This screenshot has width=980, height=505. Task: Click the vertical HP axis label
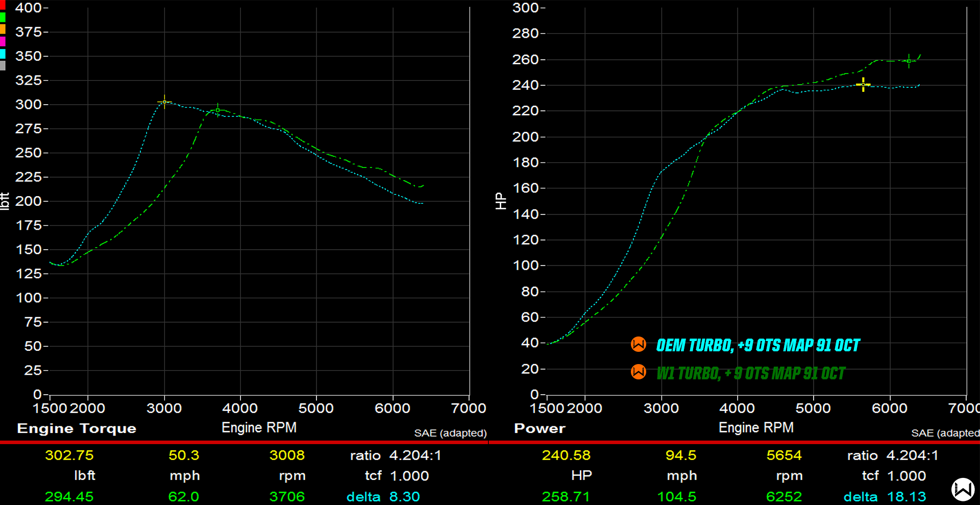click(501, 201)
